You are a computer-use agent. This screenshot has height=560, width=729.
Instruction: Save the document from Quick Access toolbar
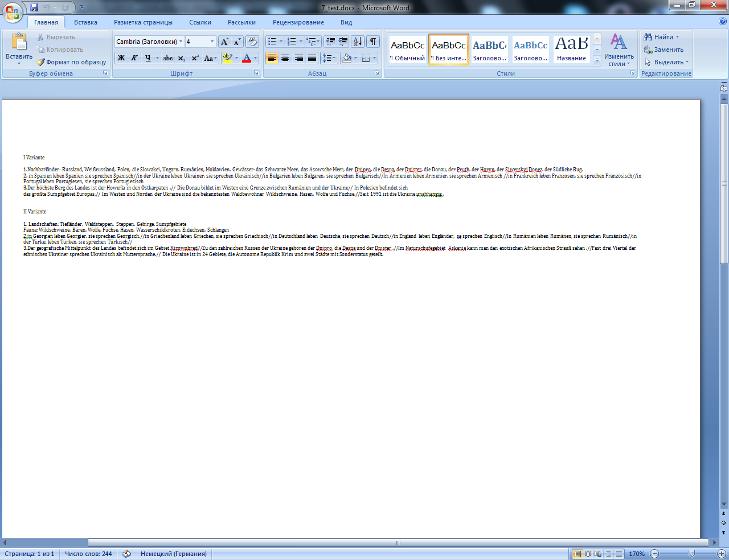click(x=34, y=7)
